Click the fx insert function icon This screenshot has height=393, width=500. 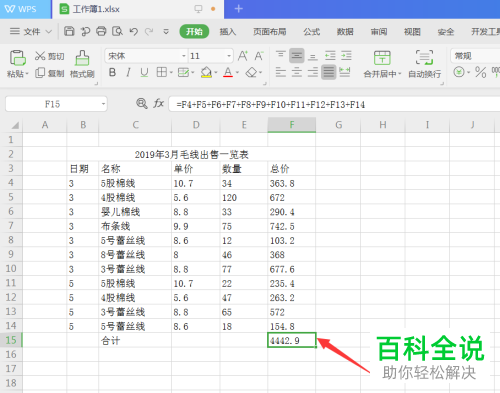pos(159,104)
